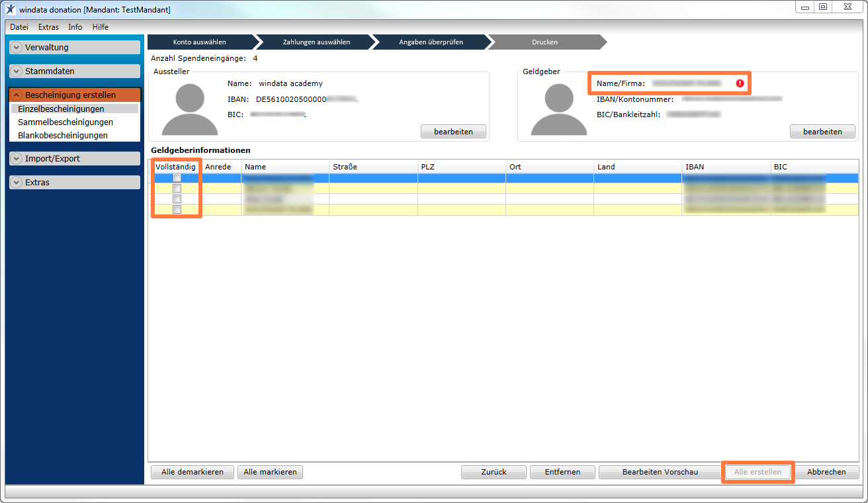Click the Geldgeberinformationen heading
The width and height of the screenshot is (868, 503).
click(200, 150)
